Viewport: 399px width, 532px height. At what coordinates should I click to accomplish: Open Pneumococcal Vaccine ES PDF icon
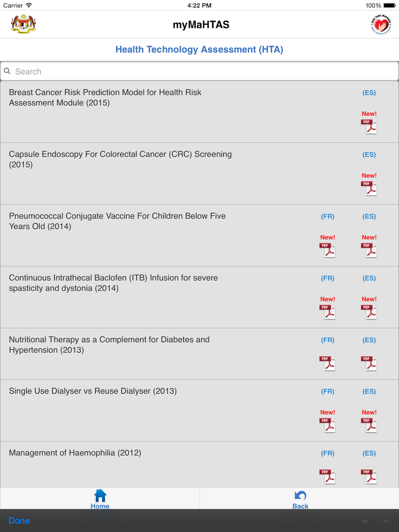(369, 250)
